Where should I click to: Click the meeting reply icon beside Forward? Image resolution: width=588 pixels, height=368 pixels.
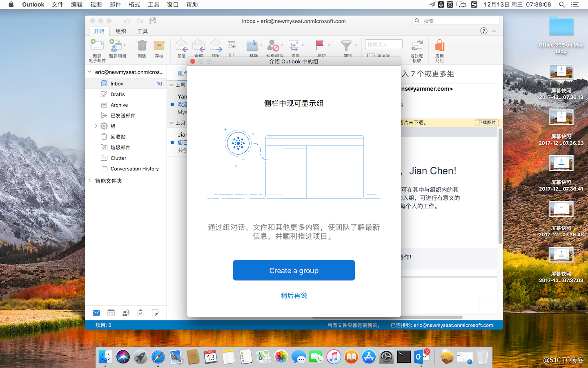point(232,45)
